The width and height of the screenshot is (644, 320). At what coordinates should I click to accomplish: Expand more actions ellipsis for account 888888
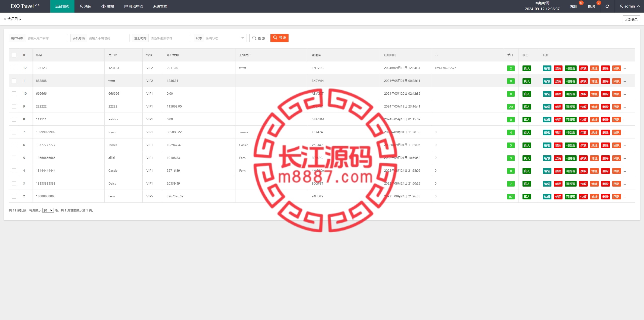click(x=624, y=81)
